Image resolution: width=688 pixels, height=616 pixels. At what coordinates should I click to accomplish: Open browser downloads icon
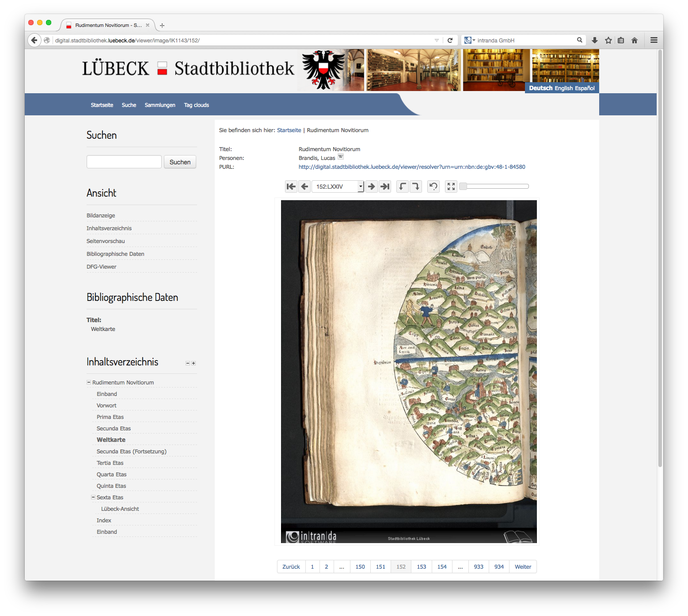point(595,40)
